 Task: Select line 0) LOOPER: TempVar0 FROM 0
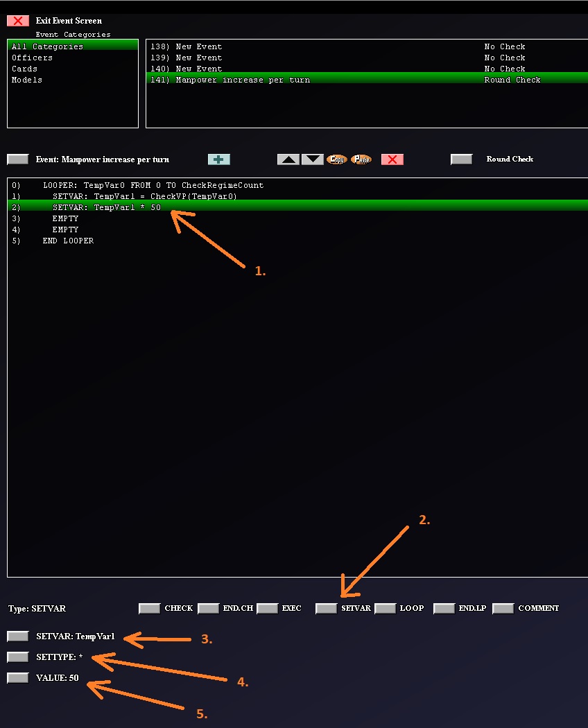297,185
